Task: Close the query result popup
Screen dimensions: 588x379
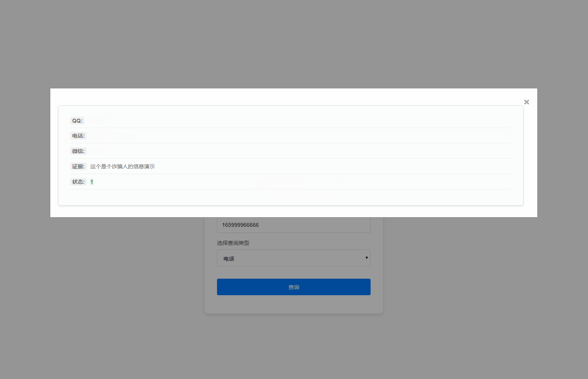Action: click(527, 102)
